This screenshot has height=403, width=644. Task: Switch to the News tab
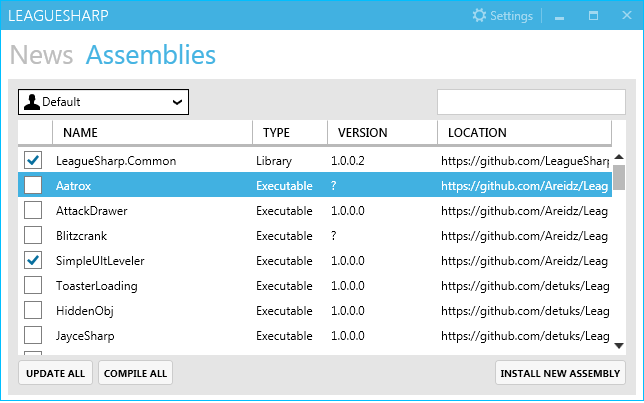[x=41, y=55]
